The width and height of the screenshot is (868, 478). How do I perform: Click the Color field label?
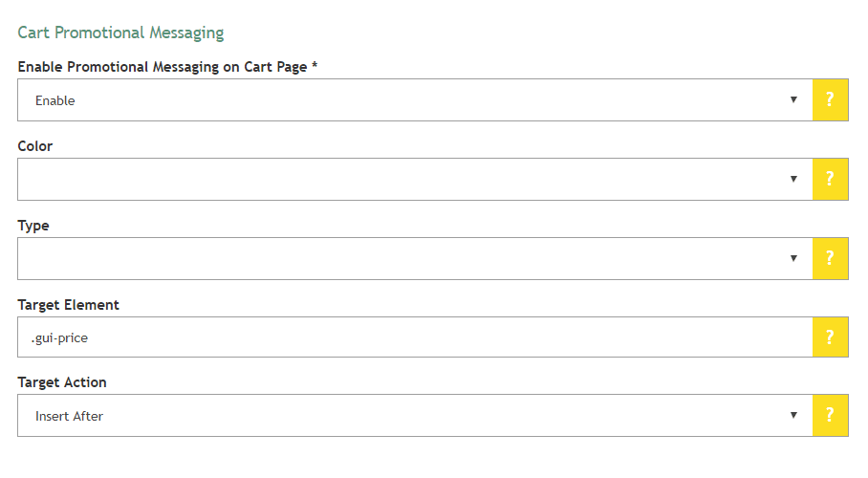(35, 146)
